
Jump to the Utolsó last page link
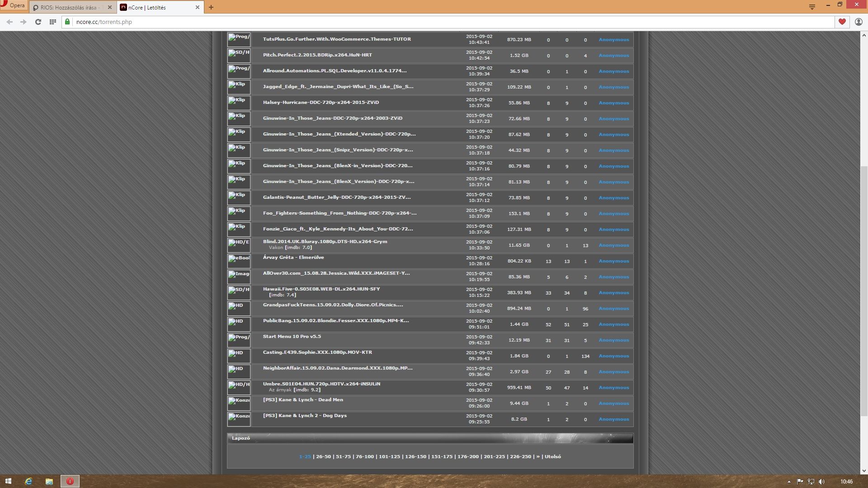click(552, 457)
